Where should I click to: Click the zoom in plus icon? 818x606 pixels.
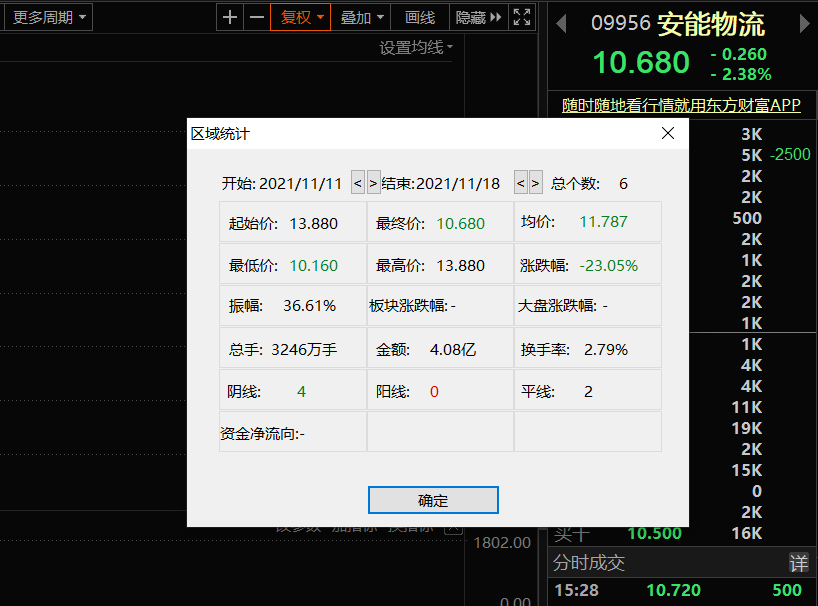230,17
